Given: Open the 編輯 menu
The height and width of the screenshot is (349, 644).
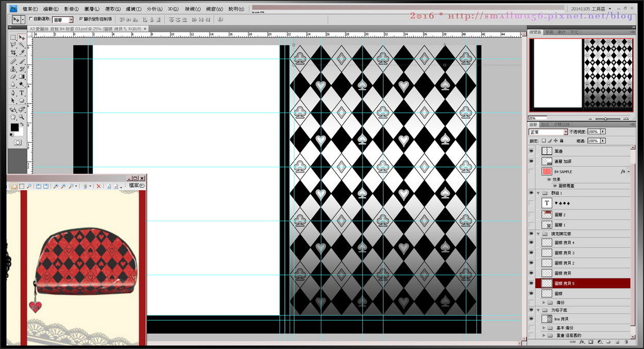Looking at the screenshot, I should tap(52, 9).
